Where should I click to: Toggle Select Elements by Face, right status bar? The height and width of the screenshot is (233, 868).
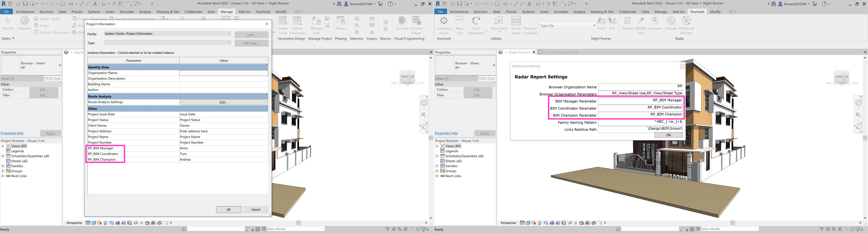click(x=840, y=229)
